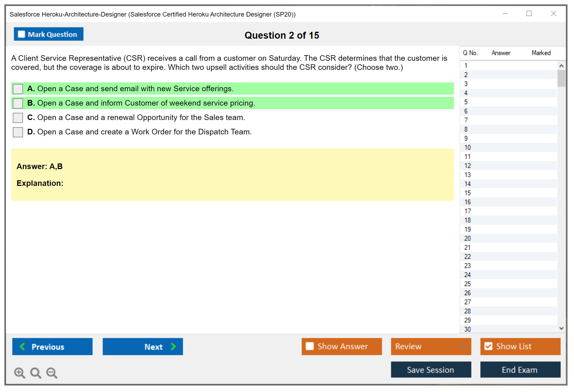Click the scroll up arrow in the question list

tap(561, 66)
